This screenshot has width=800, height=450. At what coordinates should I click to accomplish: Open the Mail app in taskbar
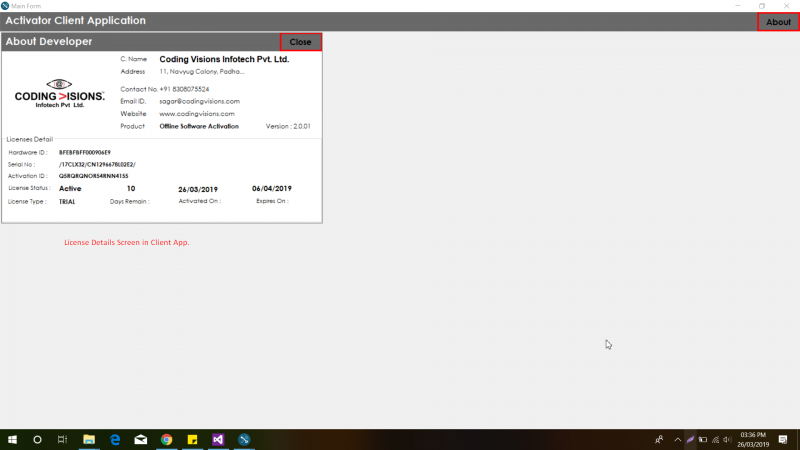(141, 439)
